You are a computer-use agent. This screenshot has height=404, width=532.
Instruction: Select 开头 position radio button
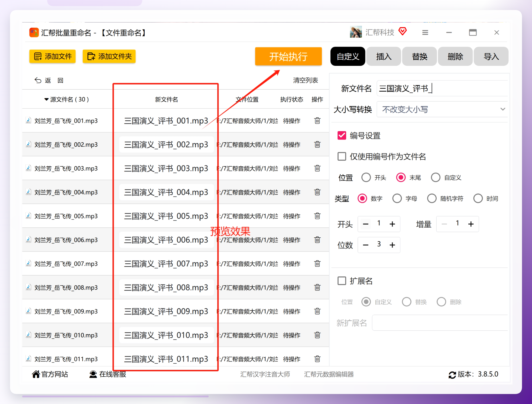pos(366,177)
